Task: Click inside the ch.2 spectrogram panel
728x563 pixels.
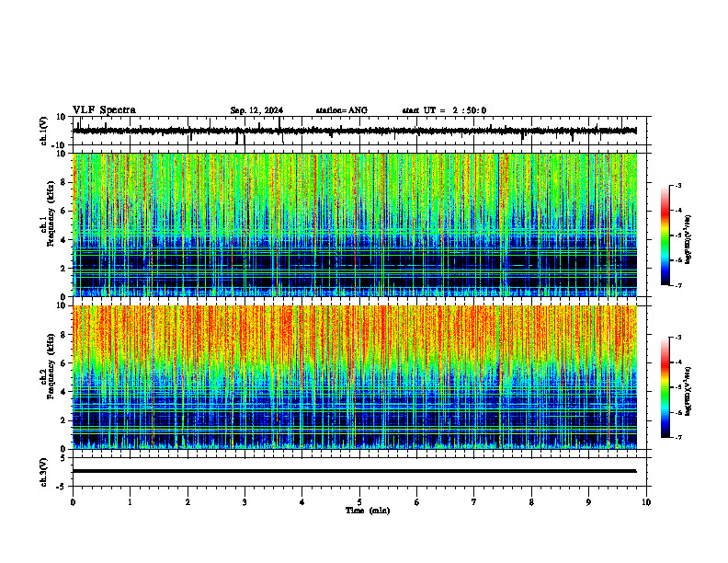Action: pos(355,377)
